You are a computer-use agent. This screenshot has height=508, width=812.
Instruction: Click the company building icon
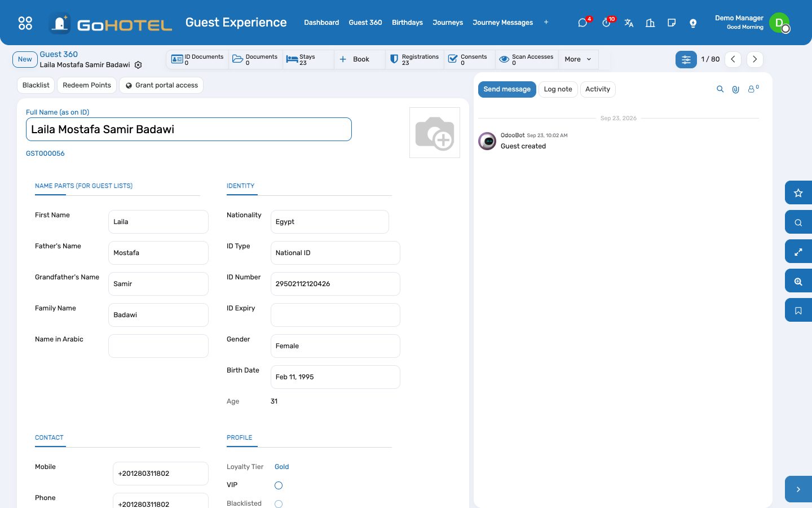pyautogui.click(x=650, y=23)
